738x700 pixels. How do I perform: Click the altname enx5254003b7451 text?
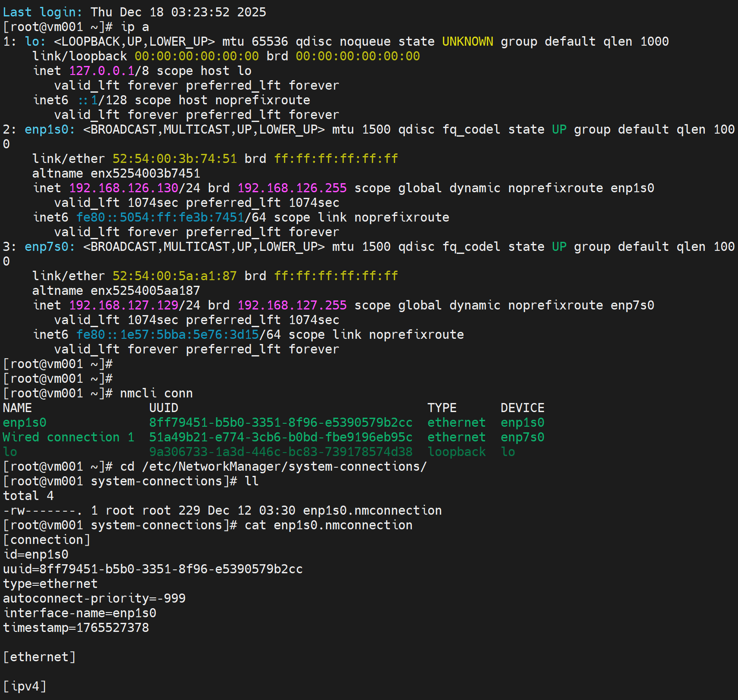coord(145,174)
